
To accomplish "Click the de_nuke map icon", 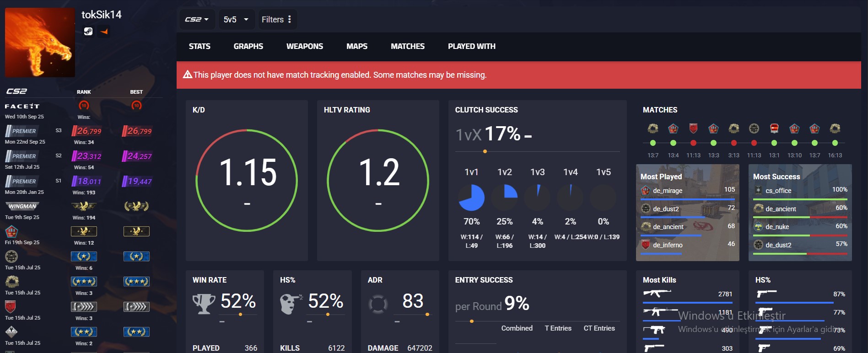I will 758,226.
